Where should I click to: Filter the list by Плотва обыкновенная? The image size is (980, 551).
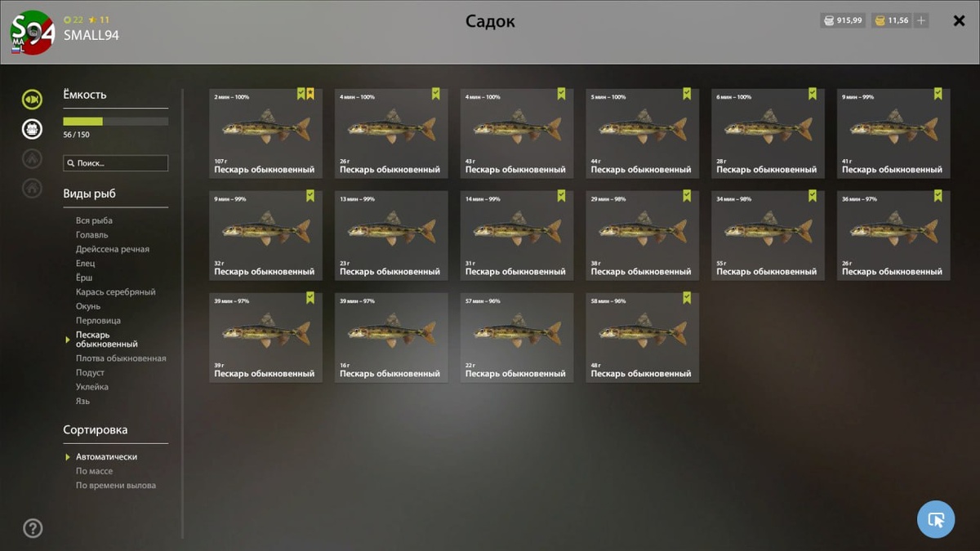click(121, 358)
